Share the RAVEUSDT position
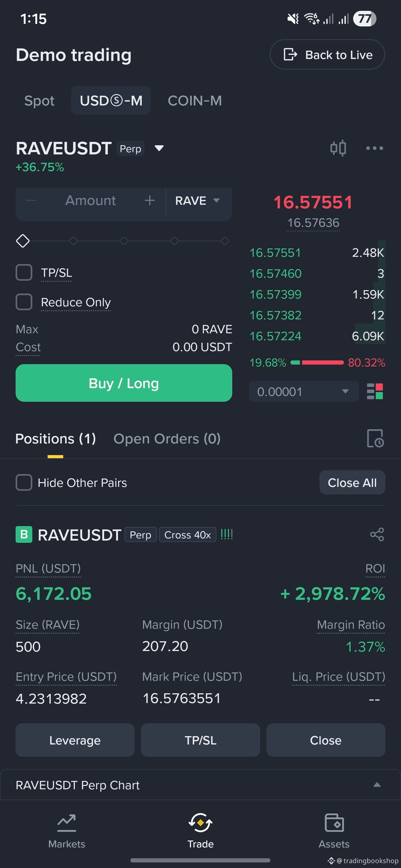Viewport: 401px width, 868px height. 377,534
